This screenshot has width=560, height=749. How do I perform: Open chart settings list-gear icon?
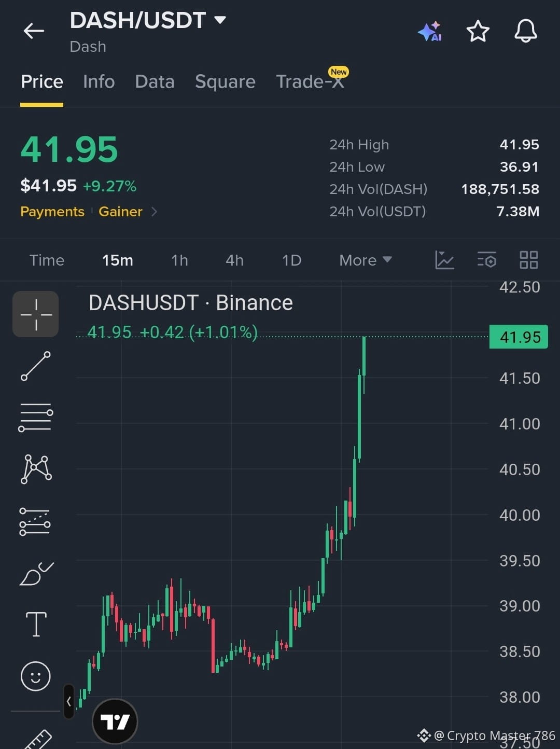[487, 260]
